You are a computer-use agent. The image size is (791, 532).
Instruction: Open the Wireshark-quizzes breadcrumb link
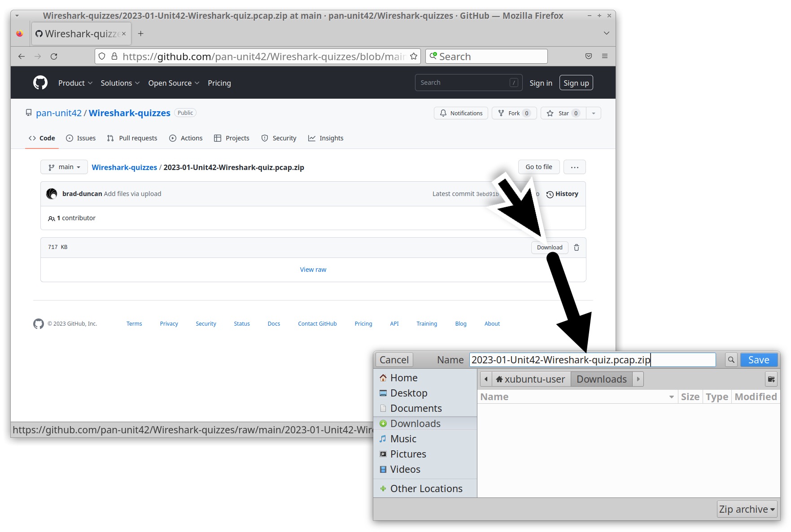(x=124, y=167)
